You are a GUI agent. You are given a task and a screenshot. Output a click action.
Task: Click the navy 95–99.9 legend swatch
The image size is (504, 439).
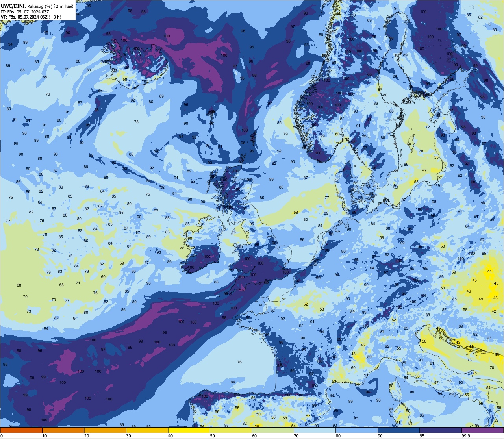click(x=441, y=430)
